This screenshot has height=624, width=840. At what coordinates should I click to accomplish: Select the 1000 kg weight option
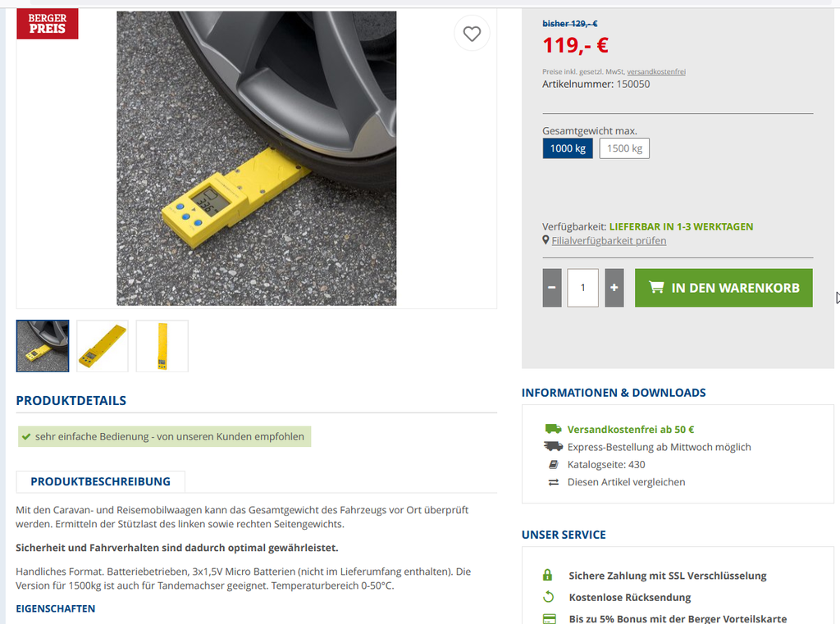(x=568, y=148)
